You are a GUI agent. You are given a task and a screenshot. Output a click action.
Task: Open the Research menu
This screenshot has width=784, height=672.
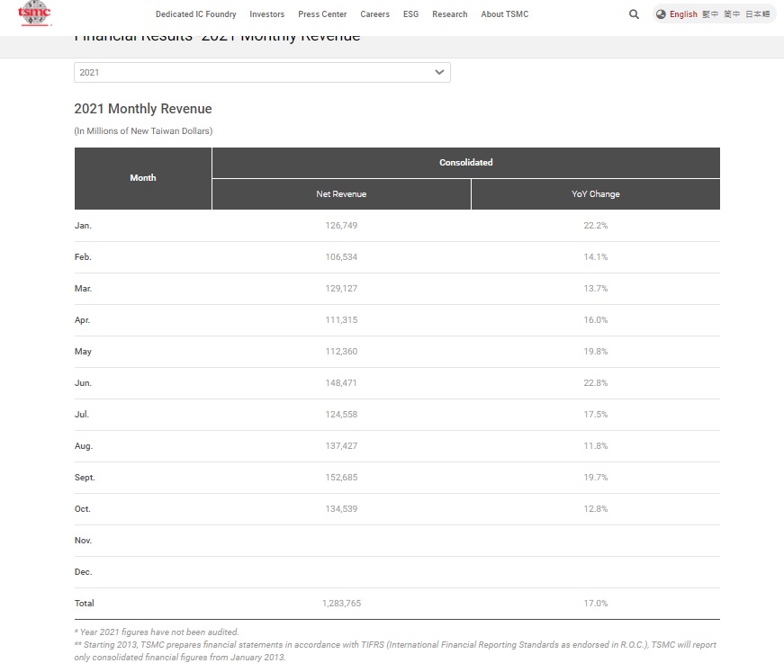449,14
